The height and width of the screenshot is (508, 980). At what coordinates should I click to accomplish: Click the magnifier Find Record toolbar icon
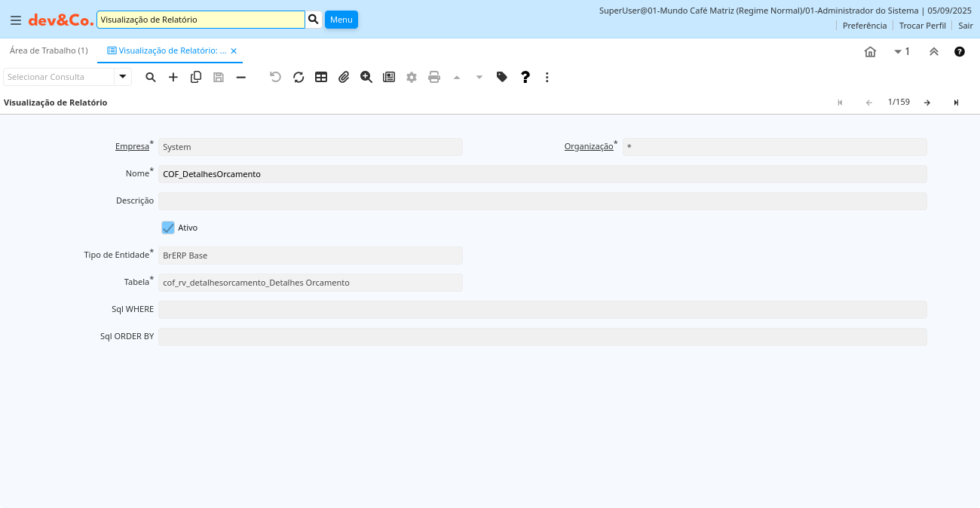tap(151, 77)
